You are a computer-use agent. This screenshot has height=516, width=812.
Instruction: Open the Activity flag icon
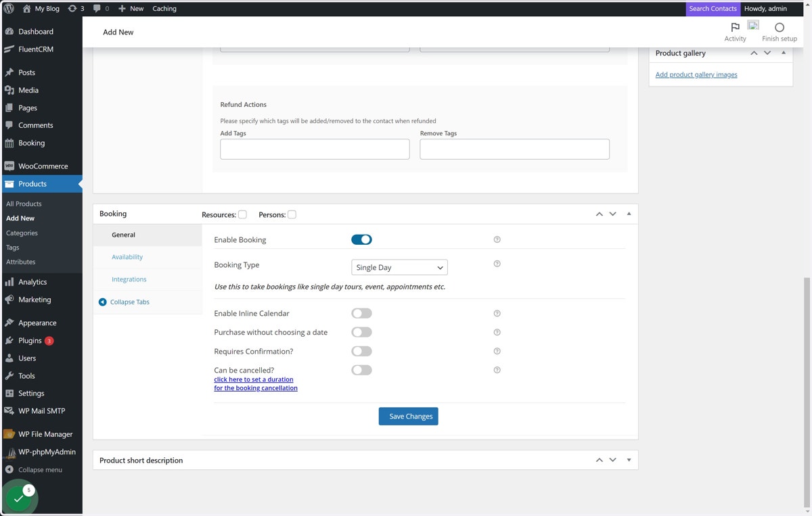[x=735, y=27]
